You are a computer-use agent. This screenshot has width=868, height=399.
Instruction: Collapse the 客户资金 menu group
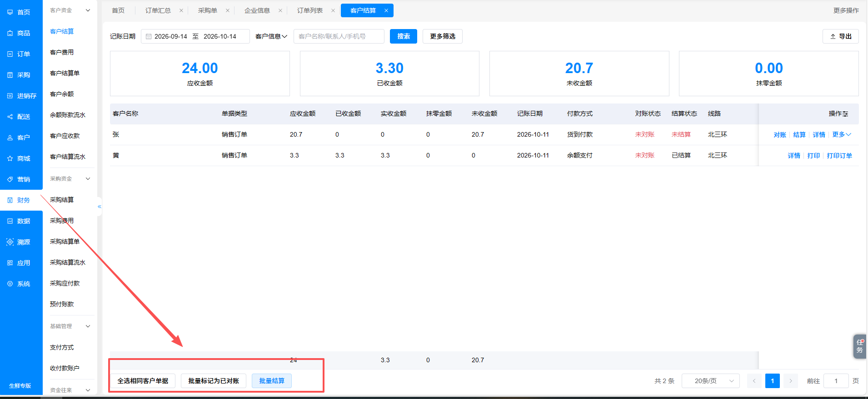(x=88, y=10)
